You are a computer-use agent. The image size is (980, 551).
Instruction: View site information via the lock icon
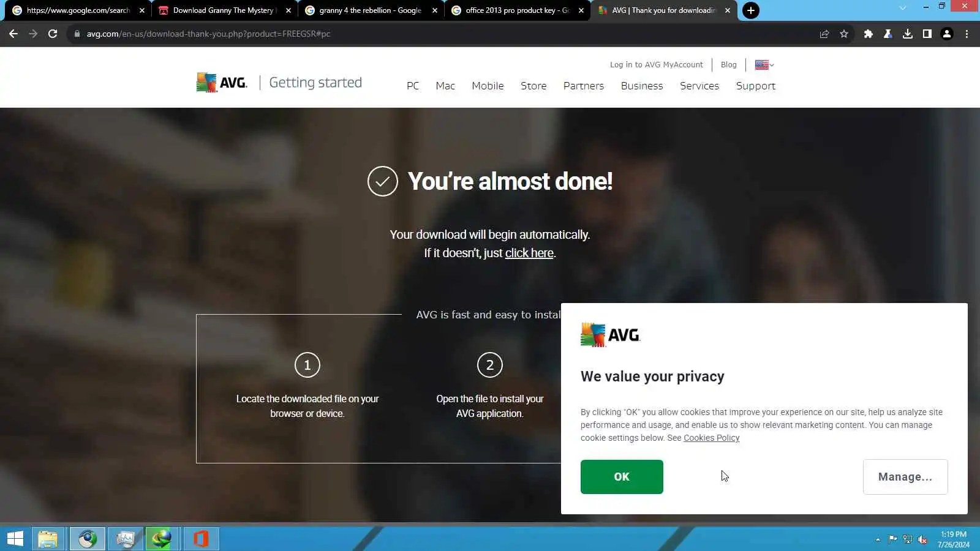(x=77, y=34)
